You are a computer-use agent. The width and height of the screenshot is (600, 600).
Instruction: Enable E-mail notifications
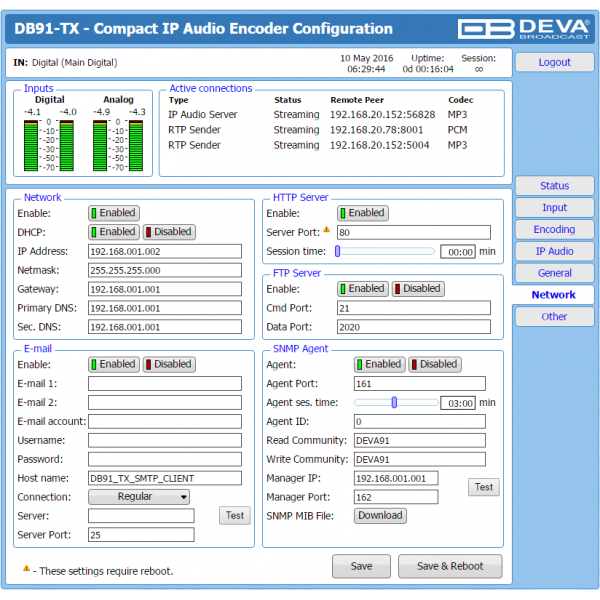click(x=114, y=364)
